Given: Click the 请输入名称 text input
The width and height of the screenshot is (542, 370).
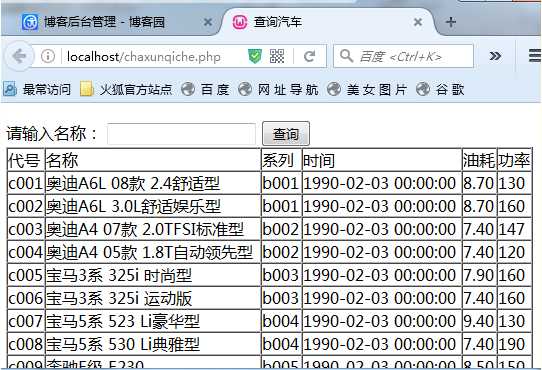Looking at the screenshot, I should 181,134.
